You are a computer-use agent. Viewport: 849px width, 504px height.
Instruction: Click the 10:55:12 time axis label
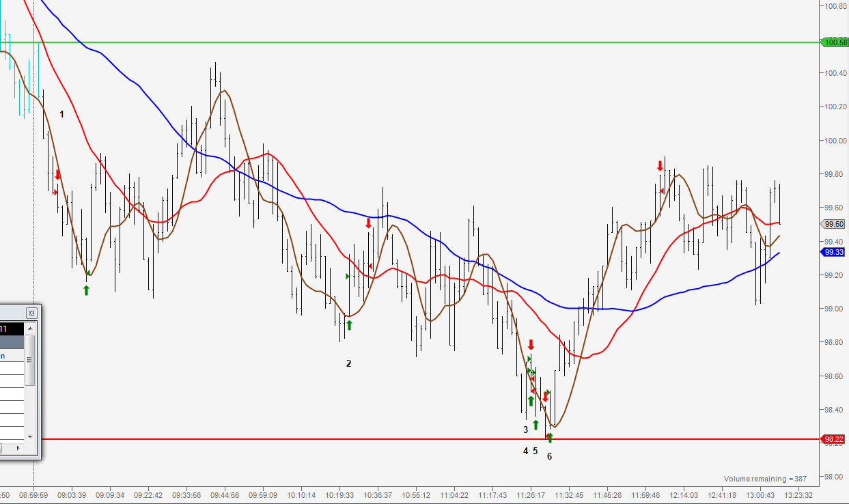[x=416, y=495]
